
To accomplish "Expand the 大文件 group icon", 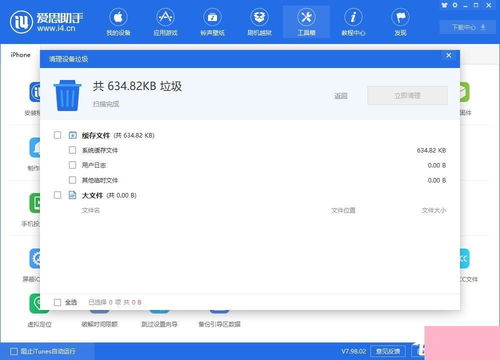I will pos(72,195).
